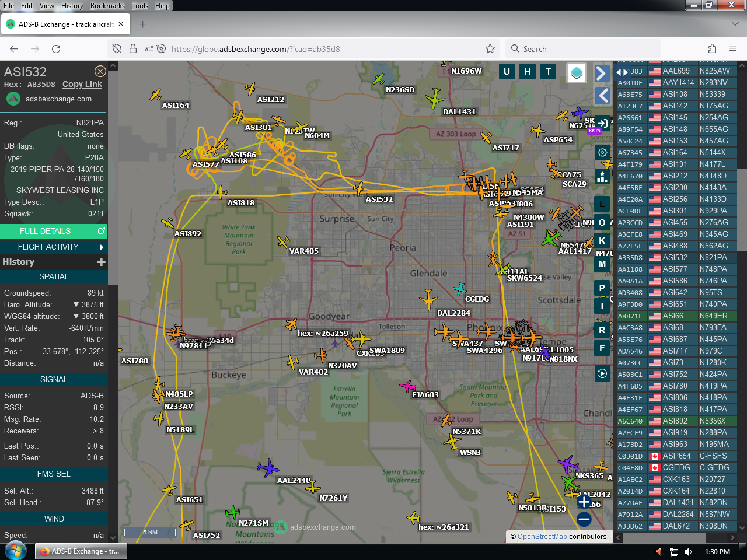The image size is (747, 560).
Task: Open the View menu
Action: coord(47,6)
